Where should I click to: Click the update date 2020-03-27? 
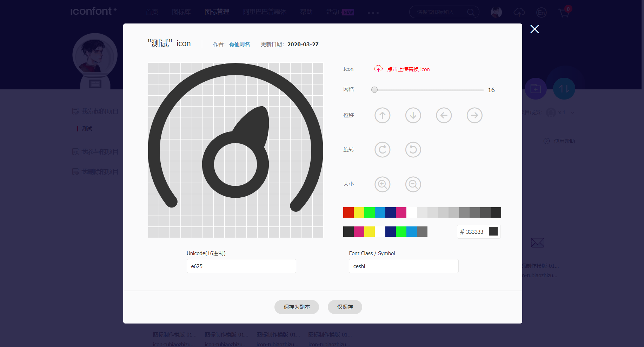[303, 45]
